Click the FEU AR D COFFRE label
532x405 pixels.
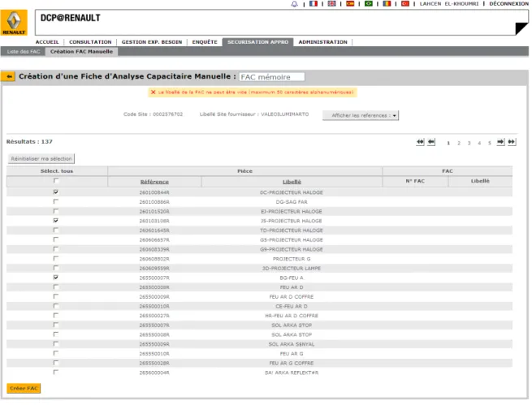(x=292, y=297)
